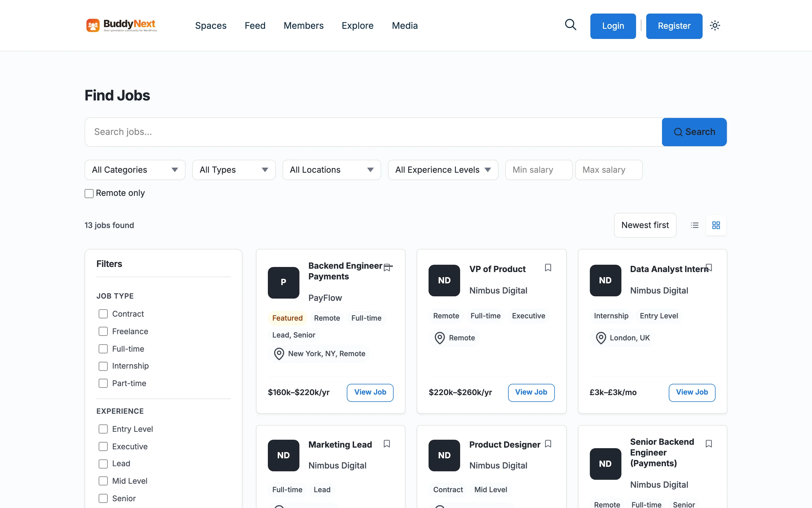Check the Internship job type filter
Viewport: 812px width, 508px height.
[103, 366]
